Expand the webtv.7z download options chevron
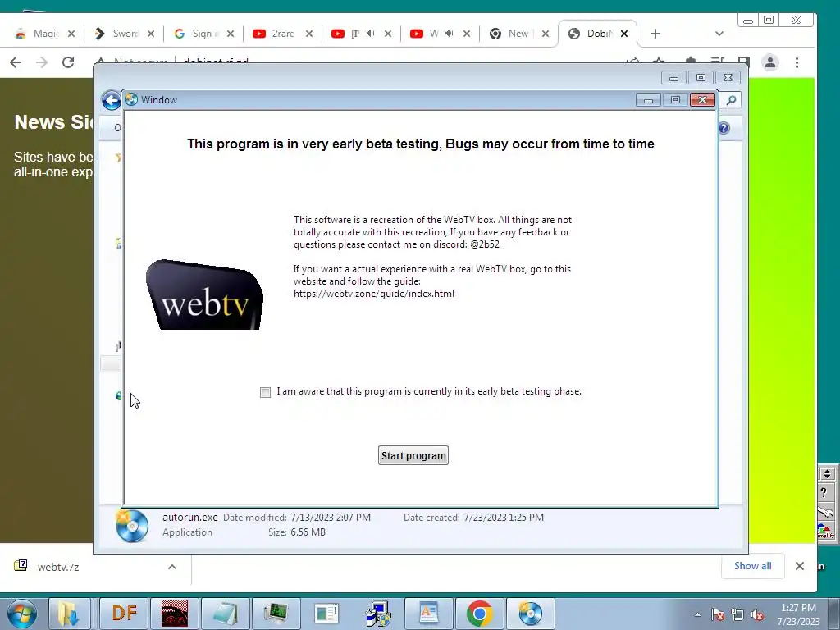Image resolution: width=840 pixels, height=630 pixels. tap(172, 567)
